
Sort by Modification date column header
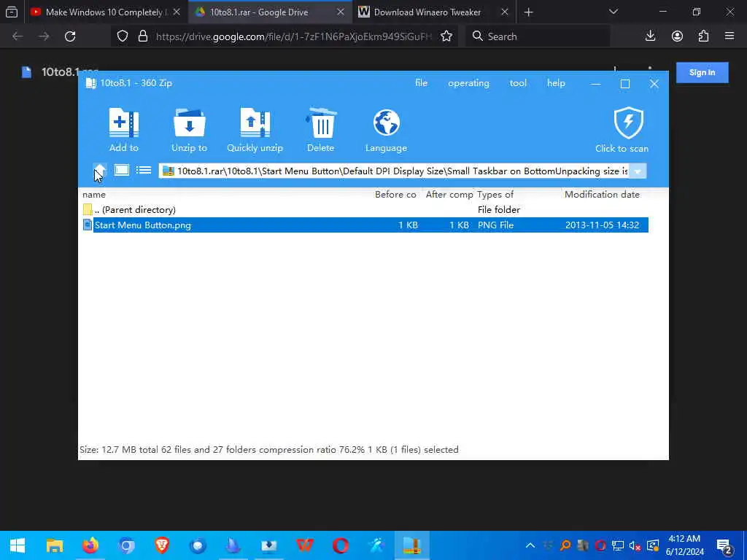click(x=602, y=194)
